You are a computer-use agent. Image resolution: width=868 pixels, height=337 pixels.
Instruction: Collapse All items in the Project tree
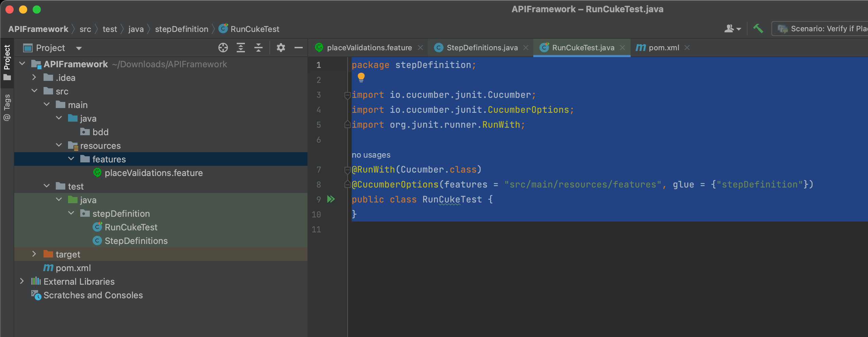(258, 48)
